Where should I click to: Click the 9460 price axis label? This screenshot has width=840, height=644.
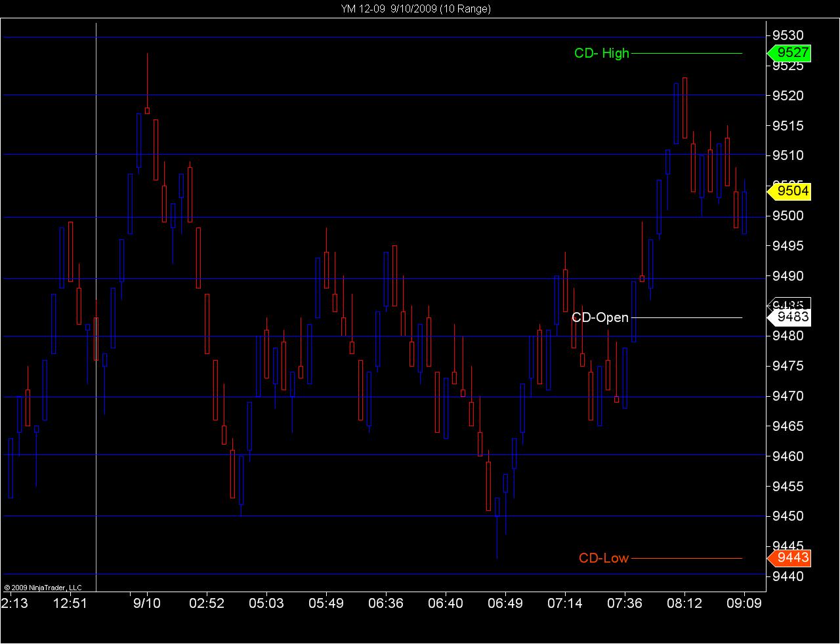tap(787, 456)
